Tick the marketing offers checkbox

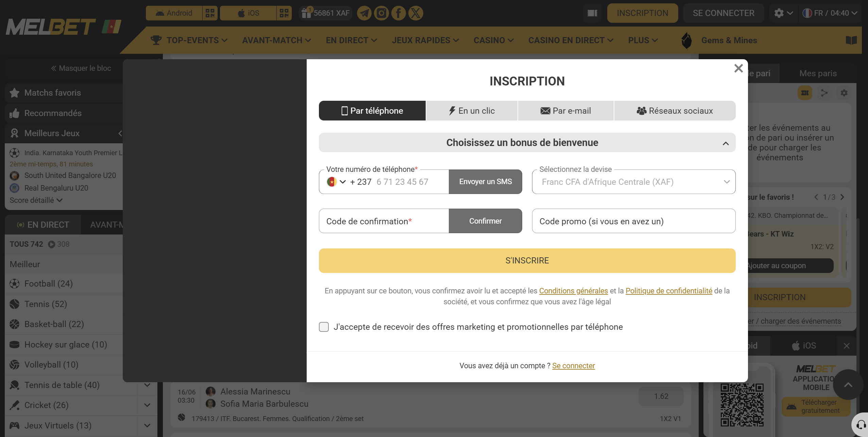point(324,327)
